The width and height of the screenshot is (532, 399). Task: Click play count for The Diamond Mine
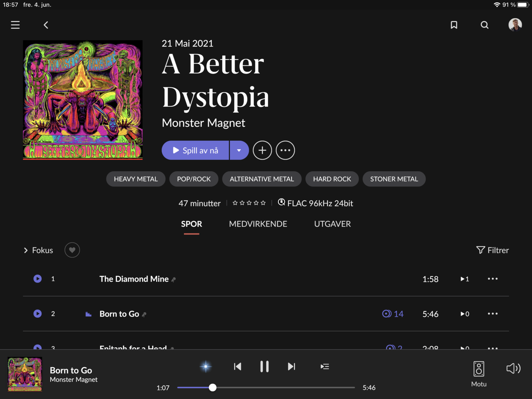click(465, 279)
